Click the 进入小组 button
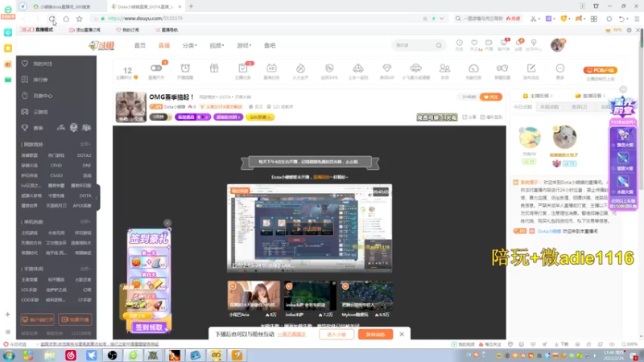The width and height of the screenshot is (644, 362). (x=336, y=334)
